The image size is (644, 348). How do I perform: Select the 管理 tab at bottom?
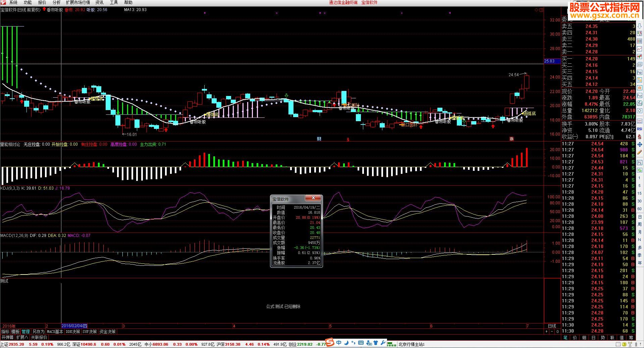[26, 332]
